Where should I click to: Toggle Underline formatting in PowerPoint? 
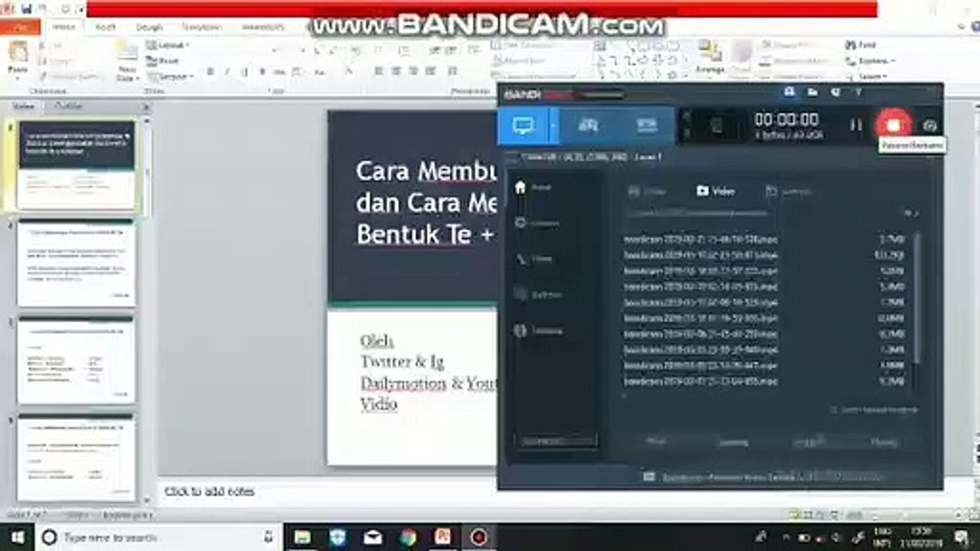pos(244,72)
